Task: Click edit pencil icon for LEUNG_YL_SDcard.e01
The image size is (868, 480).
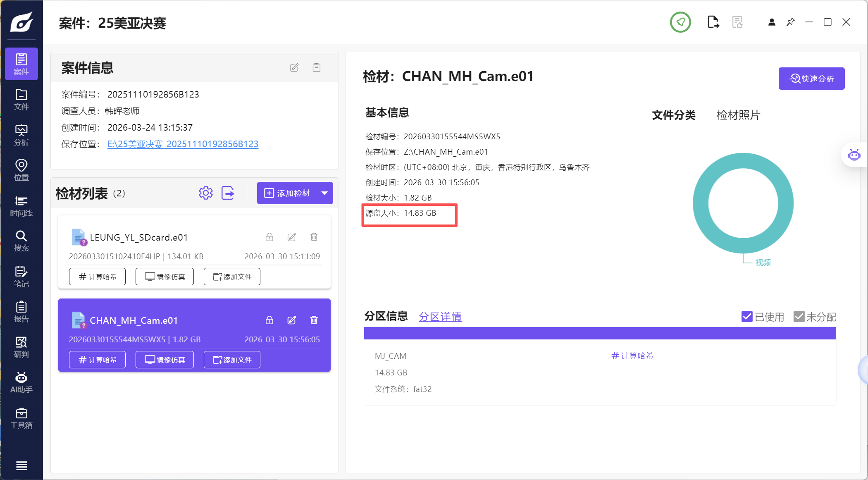Action: (291, 237)
